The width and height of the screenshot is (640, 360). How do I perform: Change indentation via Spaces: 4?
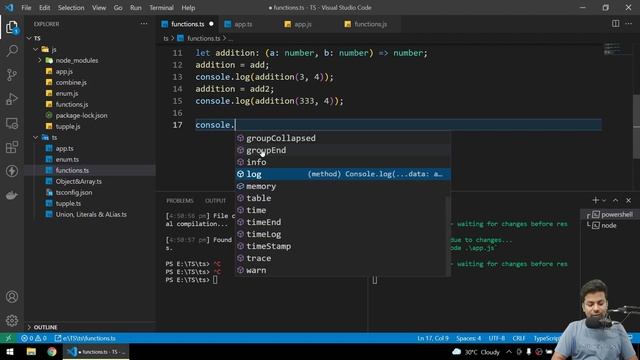(469, 338)
